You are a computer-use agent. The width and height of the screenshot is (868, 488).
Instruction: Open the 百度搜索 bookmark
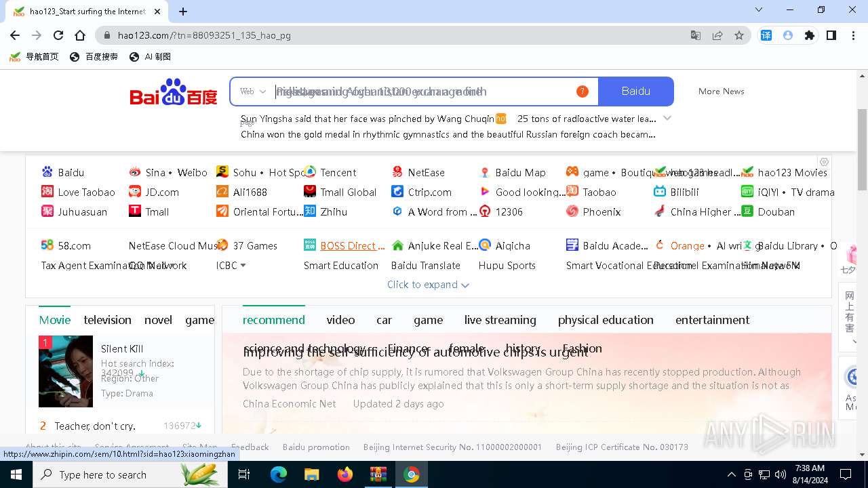94,57
